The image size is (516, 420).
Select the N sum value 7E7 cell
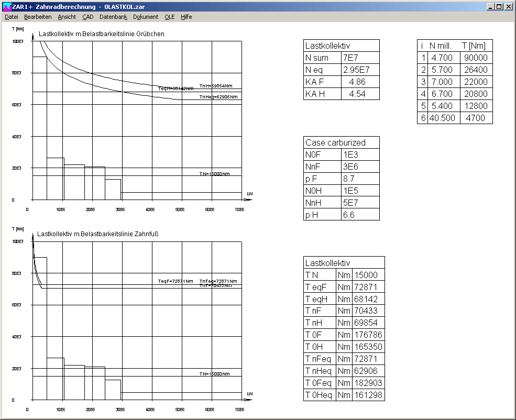coord(360,58)
